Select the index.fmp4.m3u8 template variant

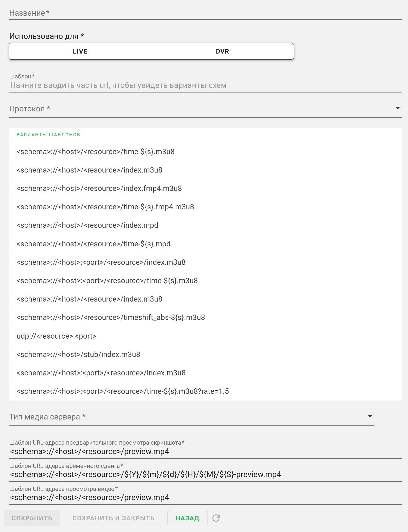(x=99, y=188)
